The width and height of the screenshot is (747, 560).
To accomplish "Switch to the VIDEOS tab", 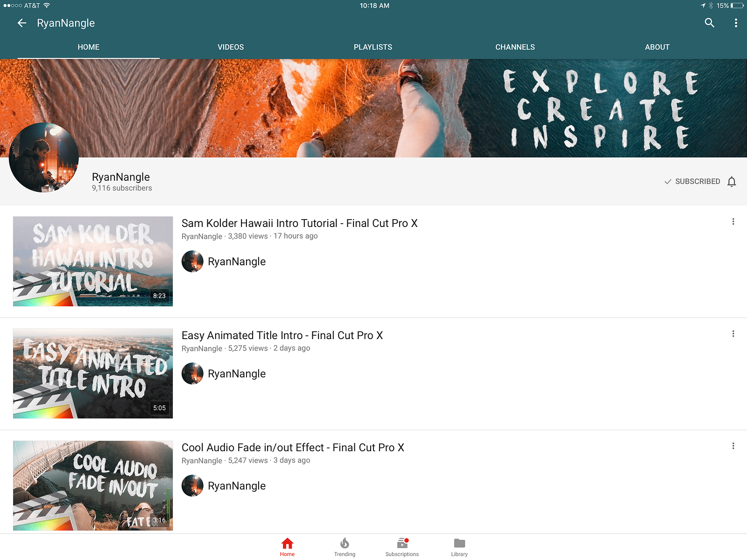I will 231,47.
